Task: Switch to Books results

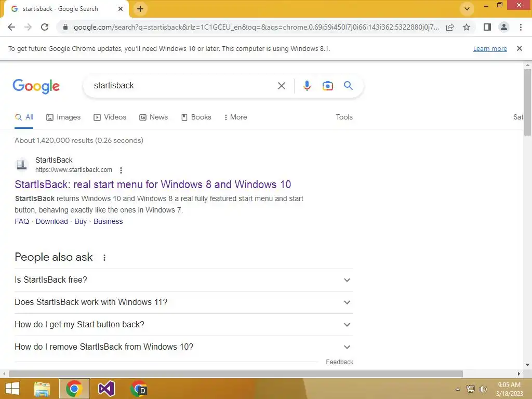Action: click(x=196, y=117)
